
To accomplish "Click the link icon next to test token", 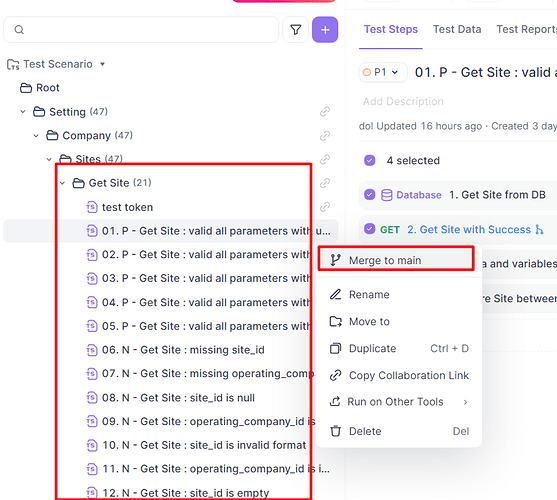I will (325, 207).
